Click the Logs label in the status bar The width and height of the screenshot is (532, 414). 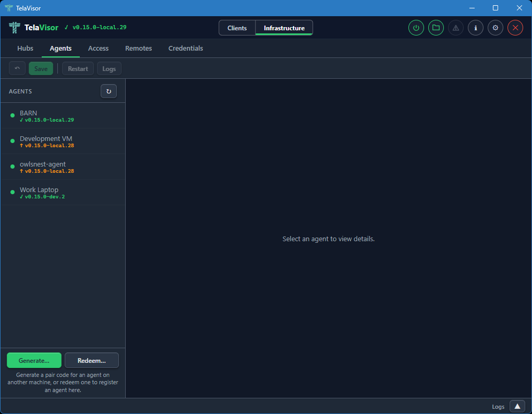498,407
